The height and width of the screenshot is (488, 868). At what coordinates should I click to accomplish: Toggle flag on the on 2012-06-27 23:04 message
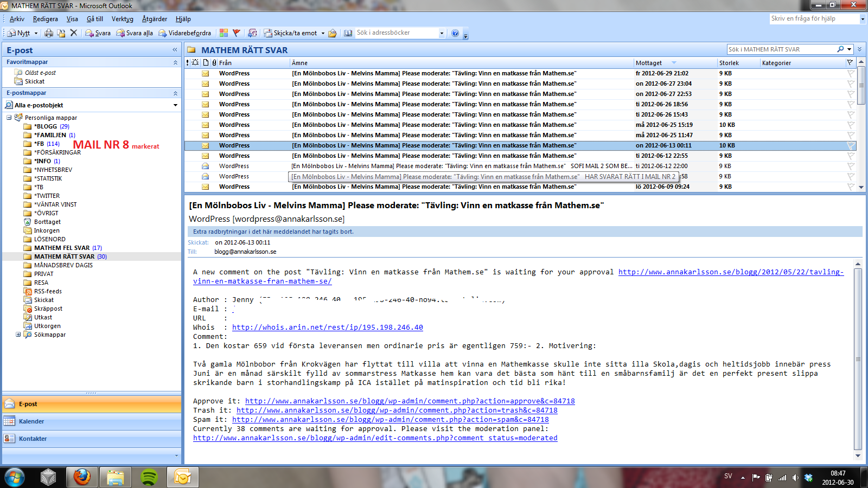pyautogui.click(x=851, y=84)
